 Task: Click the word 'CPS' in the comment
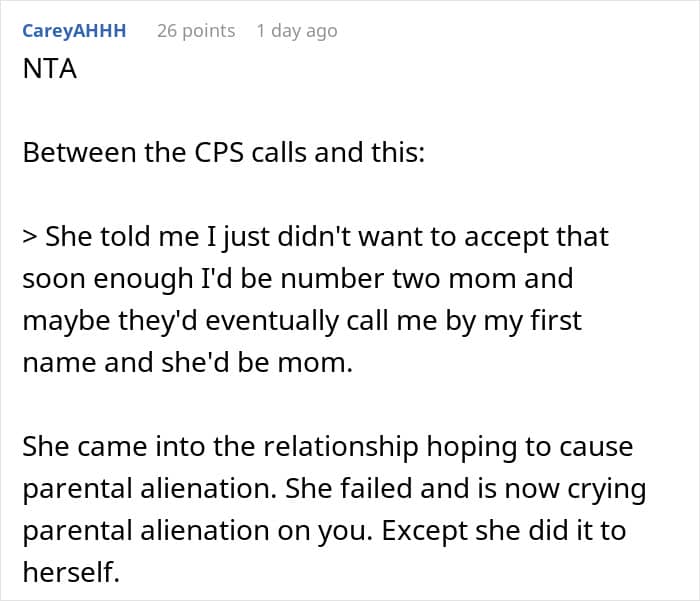tap(219, 152)
